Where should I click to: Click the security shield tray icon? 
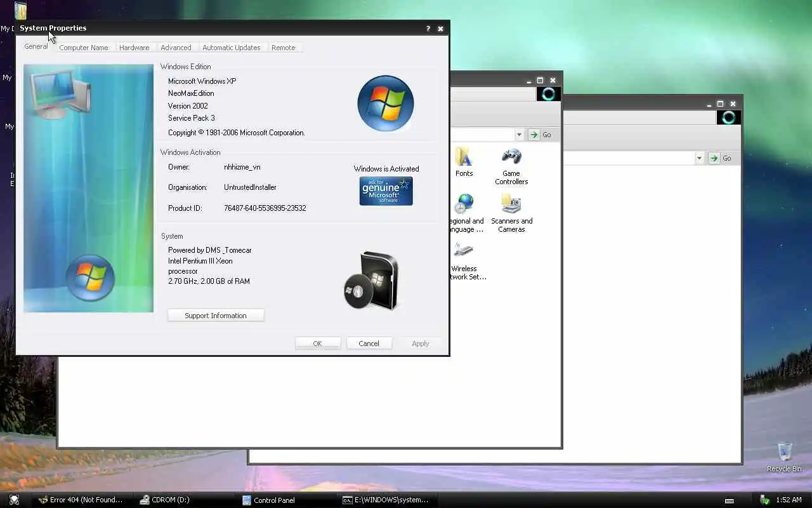pyautogui.click(x=765, y=500)
